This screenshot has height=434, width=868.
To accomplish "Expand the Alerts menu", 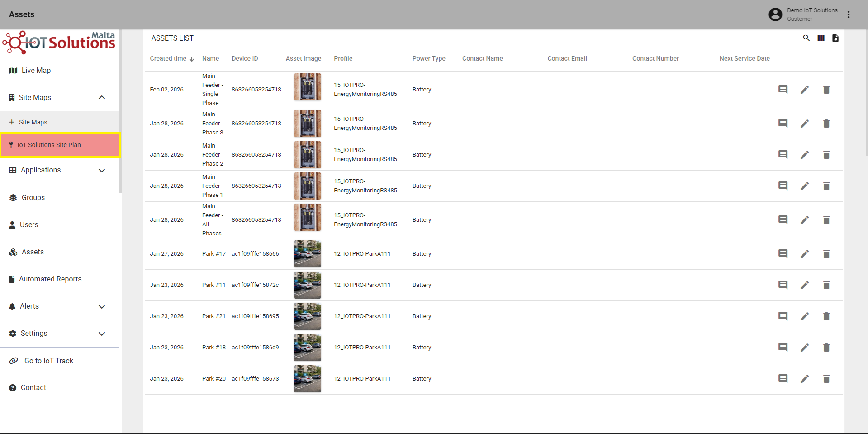I will pyautogui.click(x=102, y=307).
